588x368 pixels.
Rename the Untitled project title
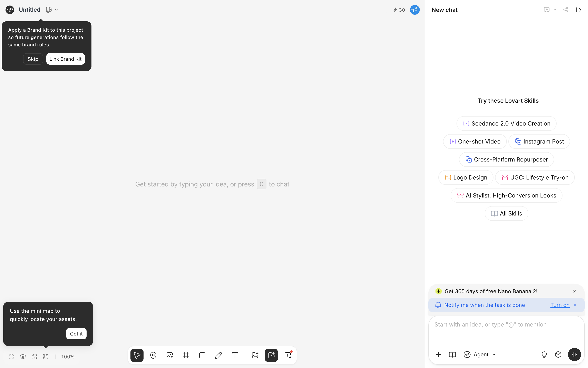click(x=29, y=10)
